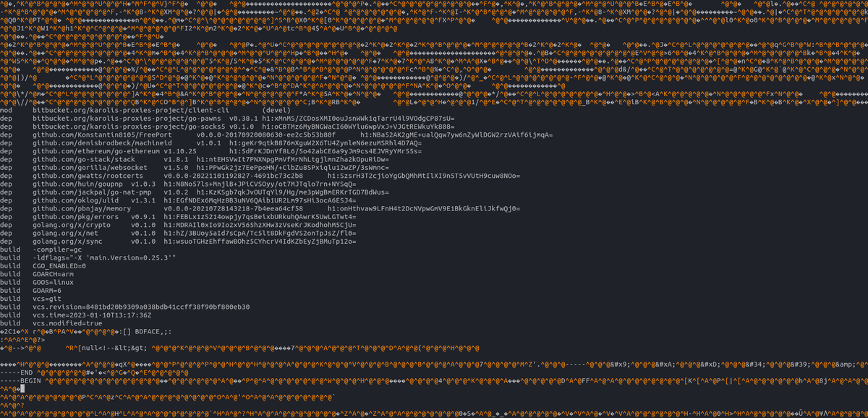
Task: Click 'GOARCH=arm' build setting
Action: point(54,273)
